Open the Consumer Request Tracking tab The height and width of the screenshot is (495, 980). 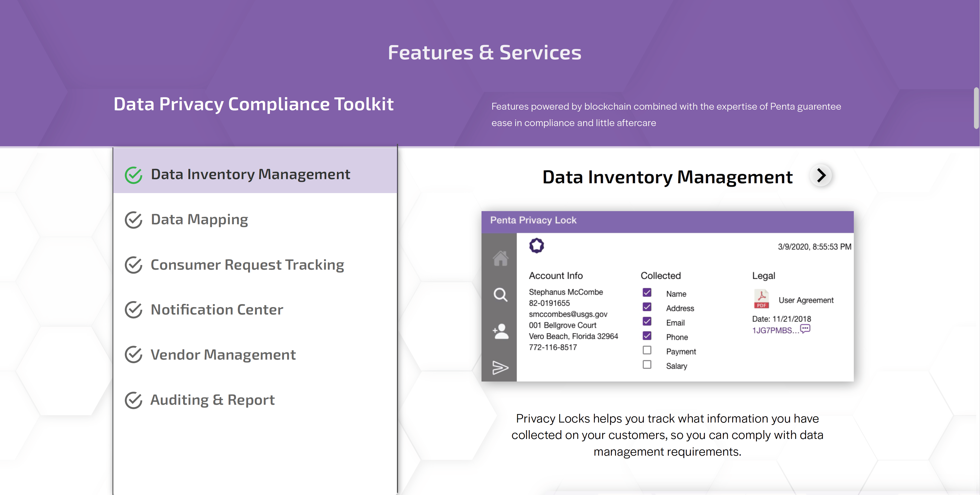(247, 265)
